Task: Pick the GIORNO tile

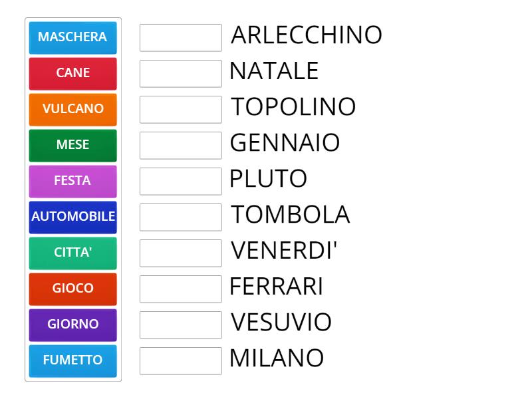Action: click(x=72, y=325)
